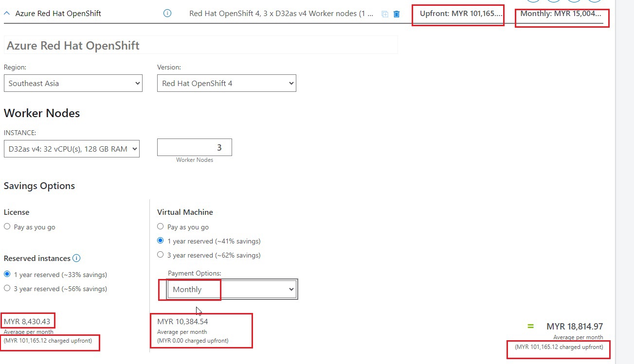Open the worker node Instance dropdown

click(x=72, y=149)
